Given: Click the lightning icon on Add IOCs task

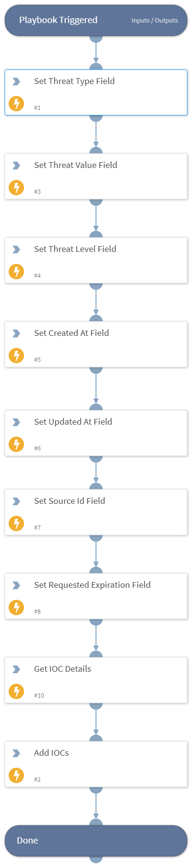Looking at the screenshot, I should tap(16, 775).
